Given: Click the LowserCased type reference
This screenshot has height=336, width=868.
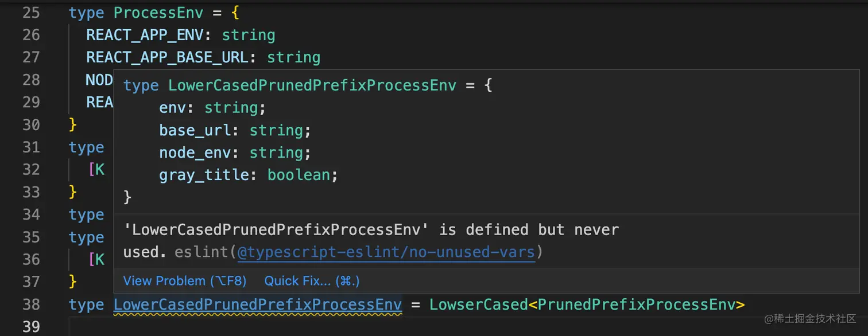Looking at the screenshot, I should [x=478, y=304].
